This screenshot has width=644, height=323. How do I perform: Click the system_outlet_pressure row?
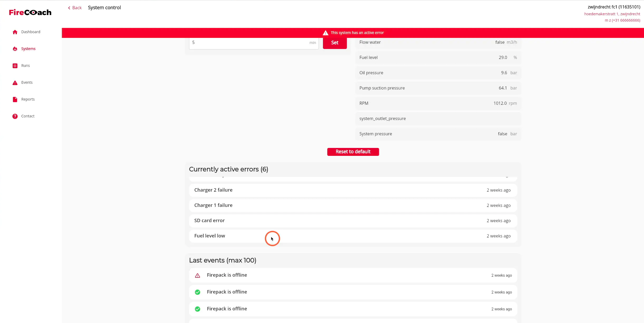pos(438,118)
